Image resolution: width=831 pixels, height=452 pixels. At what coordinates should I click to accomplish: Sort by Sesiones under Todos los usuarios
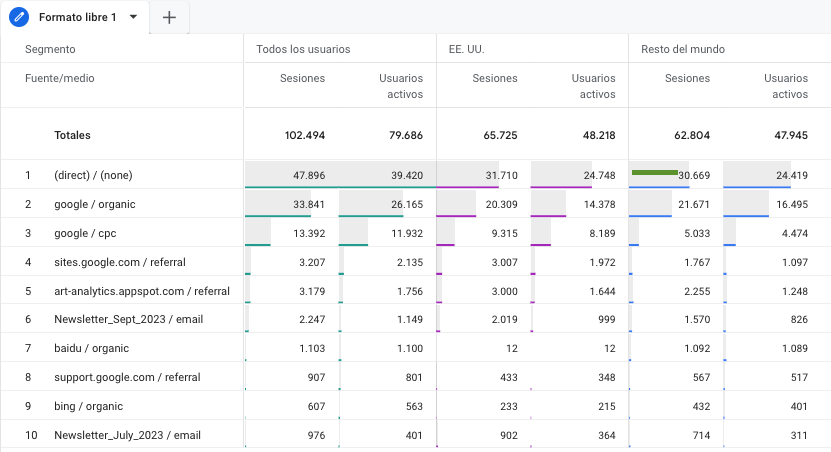click(302, 78)
